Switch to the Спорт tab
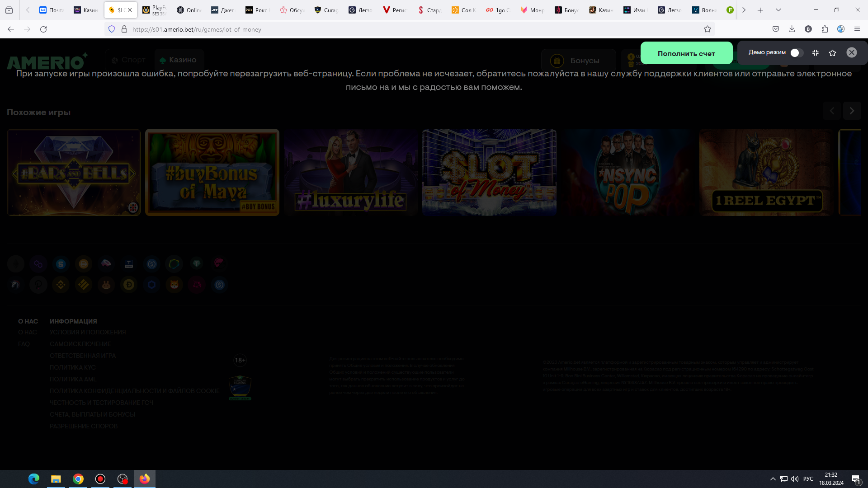 (129, 60)
